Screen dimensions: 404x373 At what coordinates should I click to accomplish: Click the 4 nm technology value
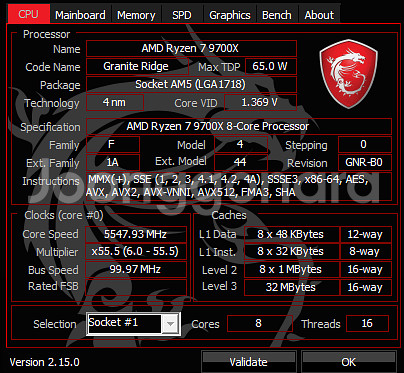(x=115, y=102)
